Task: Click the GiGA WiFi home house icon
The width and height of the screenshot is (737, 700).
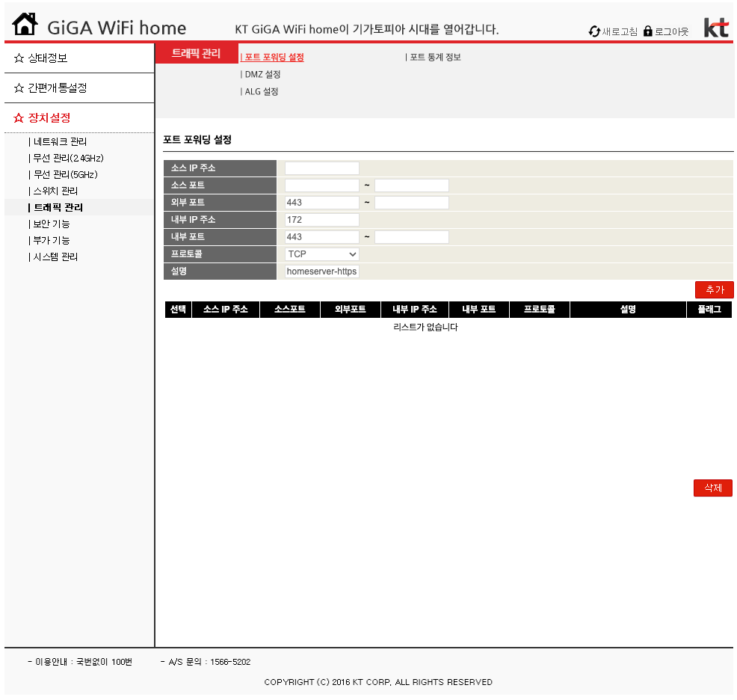Action: coord(25,24)
